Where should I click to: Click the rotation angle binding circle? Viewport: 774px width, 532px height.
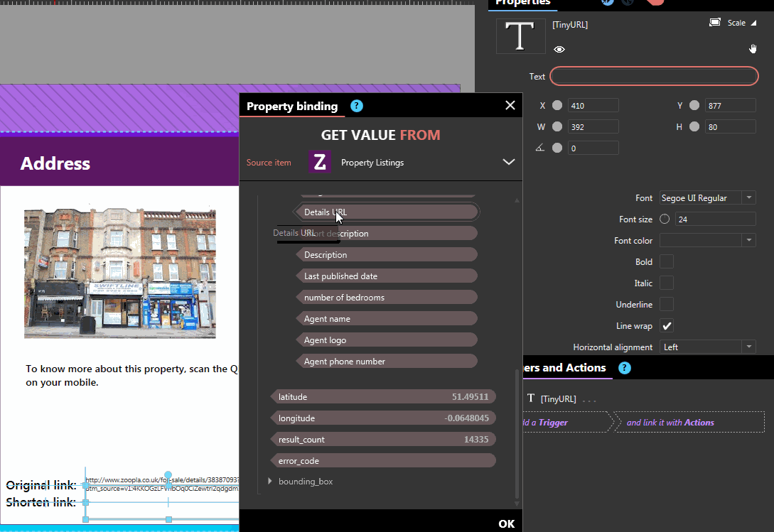click(557, 148)
